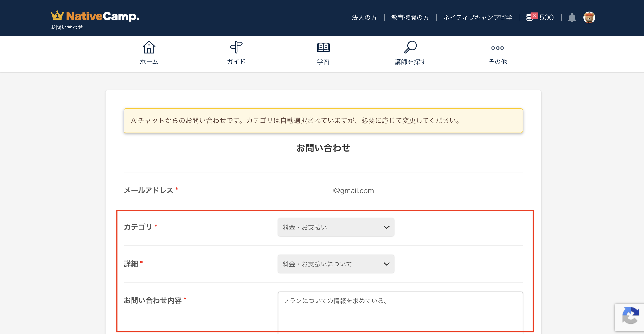Click the Guide signpost icon
644x334 pixels.
[236, 47]
